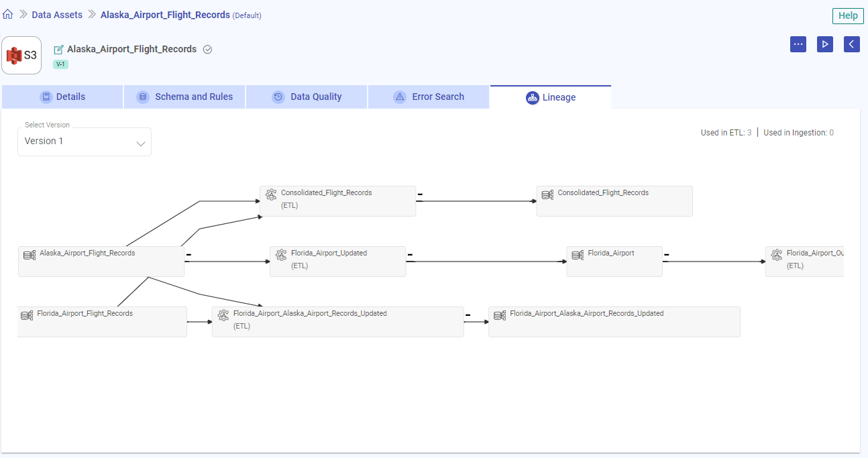Screen dimensions: 868x458
Task: Open the Select Version dropdown
Action: pos(85,141)
